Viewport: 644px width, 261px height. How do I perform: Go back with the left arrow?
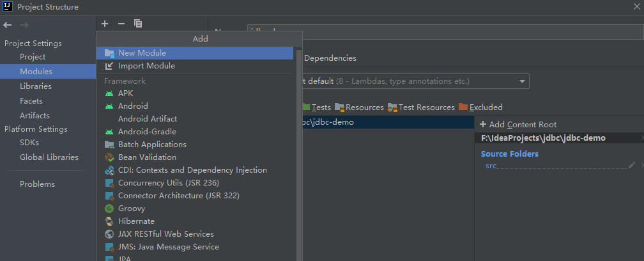point(8,25)
